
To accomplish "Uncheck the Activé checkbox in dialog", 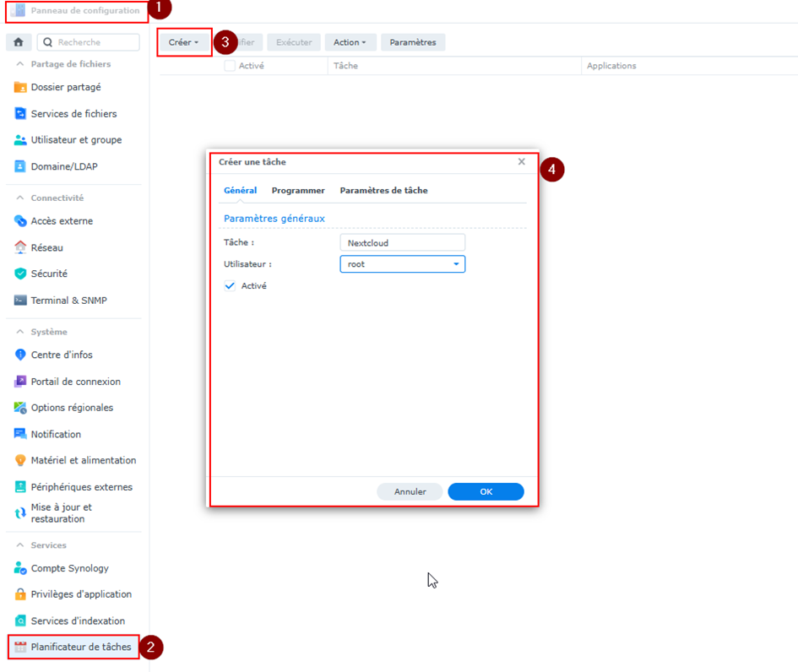I will [x=230, y=286].
